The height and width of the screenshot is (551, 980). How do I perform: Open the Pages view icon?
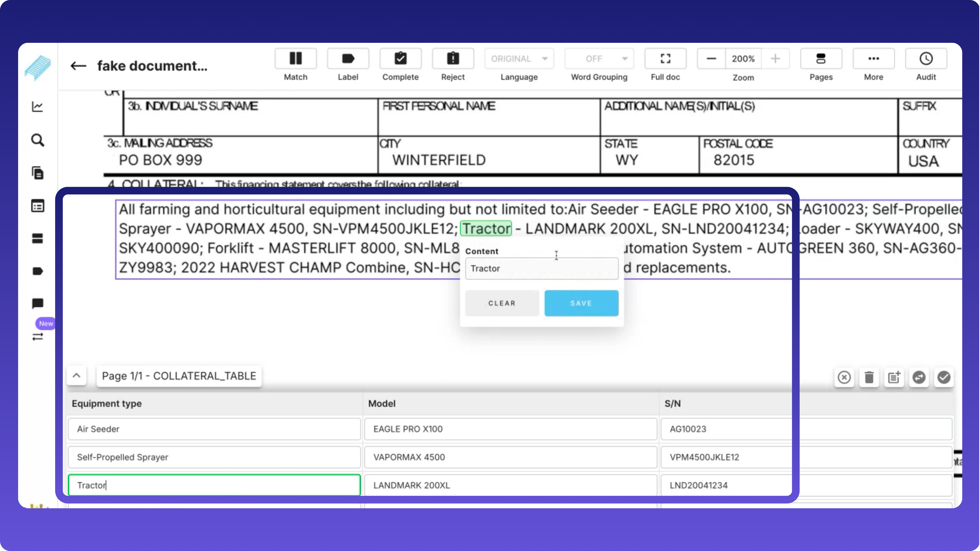pyautogui.click(x=820, y=59)
